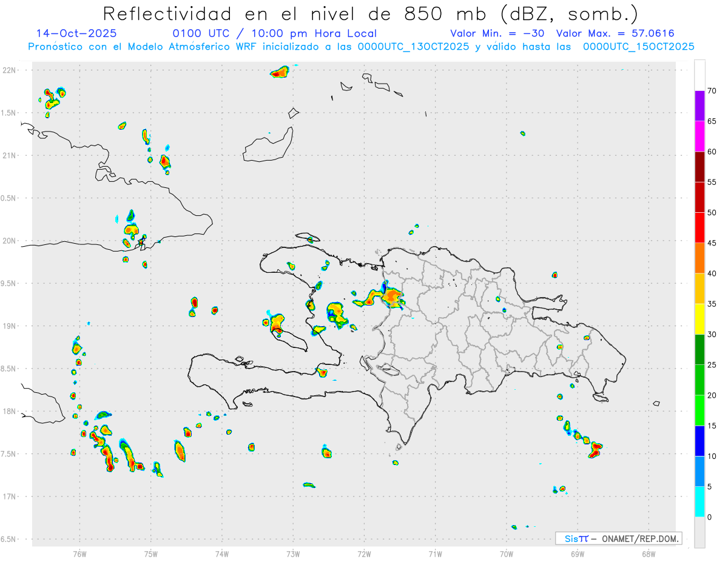Screen dimensions: 728x562
Task: Click the date text "14-Oct-2025"
Action: click(x=76, y=33)
